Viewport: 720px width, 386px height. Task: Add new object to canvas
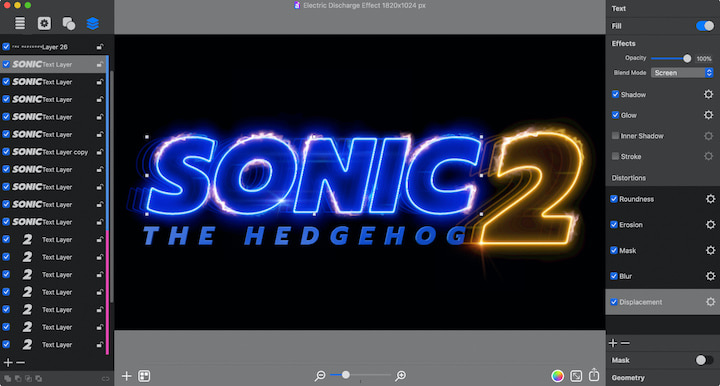pyautogui.click(x=126, y=376)
